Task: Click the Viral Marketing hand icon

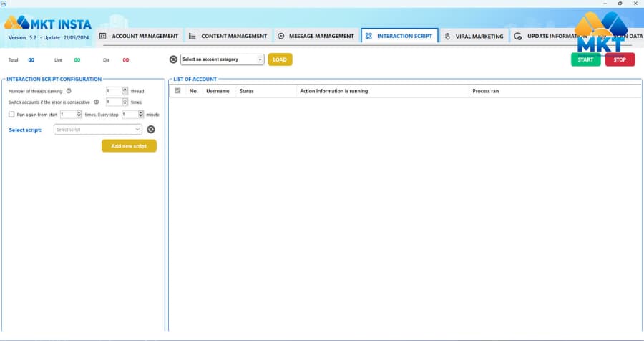Action: [447, 37]
